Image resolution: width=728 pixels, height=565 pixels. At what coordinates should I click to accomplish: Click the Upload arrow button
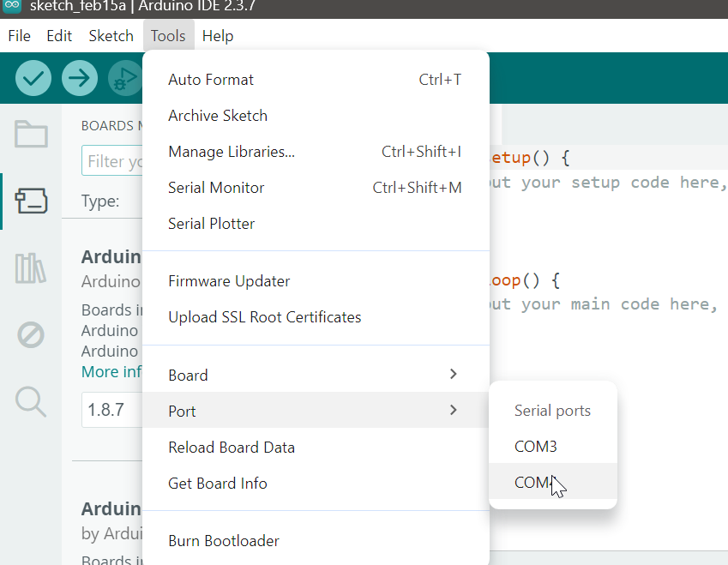(x=79, y=79)
